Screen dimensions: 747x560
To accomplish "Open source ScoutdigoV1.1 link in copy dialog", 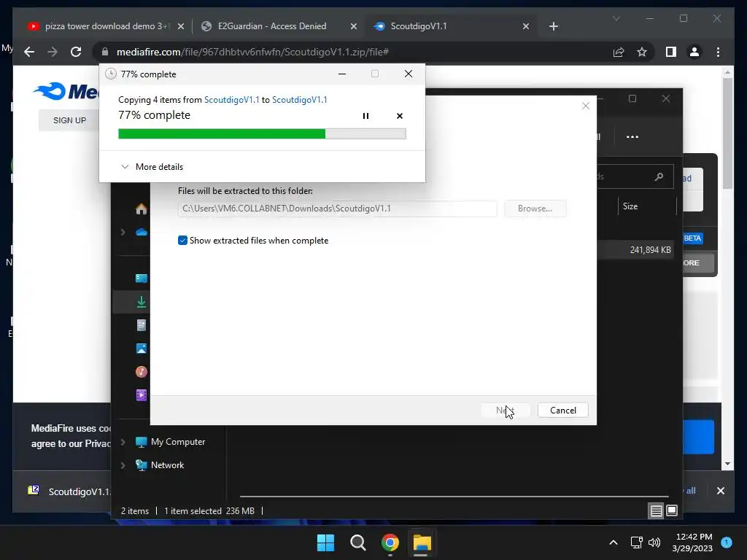I will [x=231, y=99].
